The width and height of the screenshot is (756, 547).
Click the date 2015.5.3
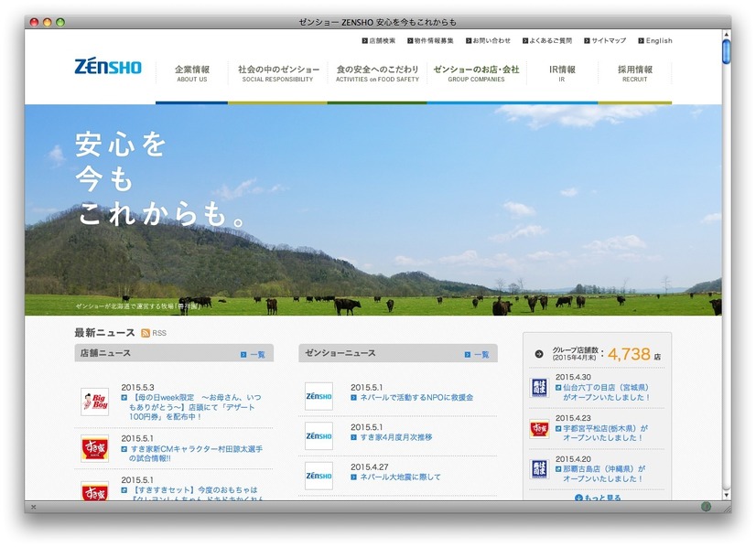[x=137, y=387]
